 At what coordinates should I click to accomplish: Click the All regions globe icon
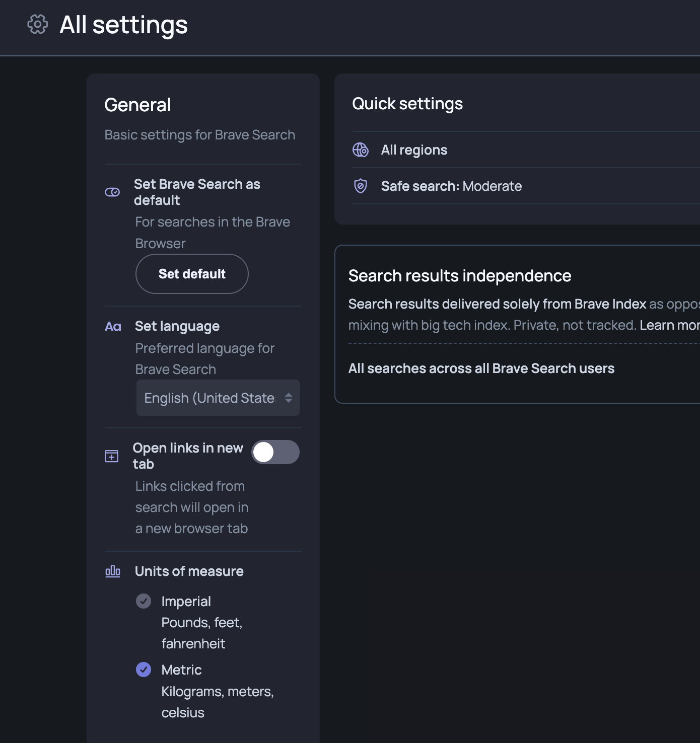[x=361, y=150]
